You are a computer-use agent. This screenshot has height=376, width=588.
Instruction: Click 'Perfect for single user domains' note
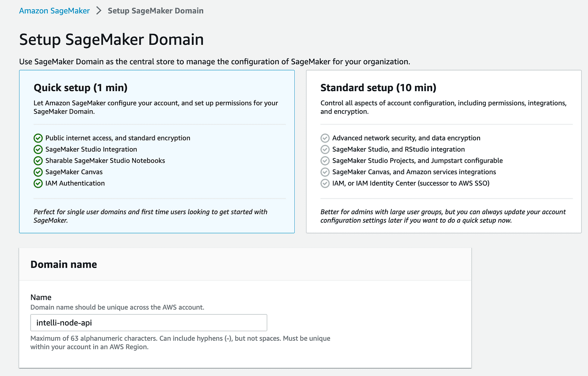pyautogui.click(x=150, y=216)
